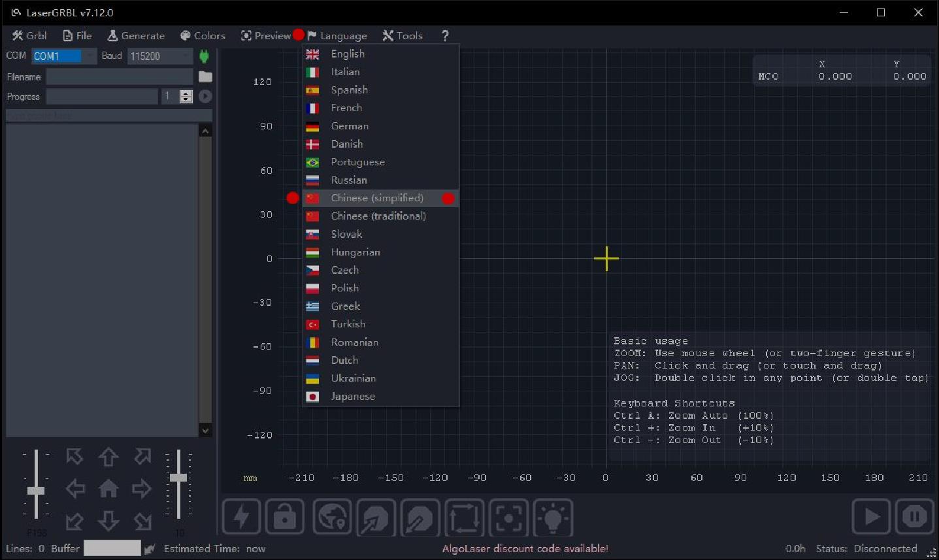Select Polish language
The image size is (939, 560).
pyautogui.click(x=380, y=288)
